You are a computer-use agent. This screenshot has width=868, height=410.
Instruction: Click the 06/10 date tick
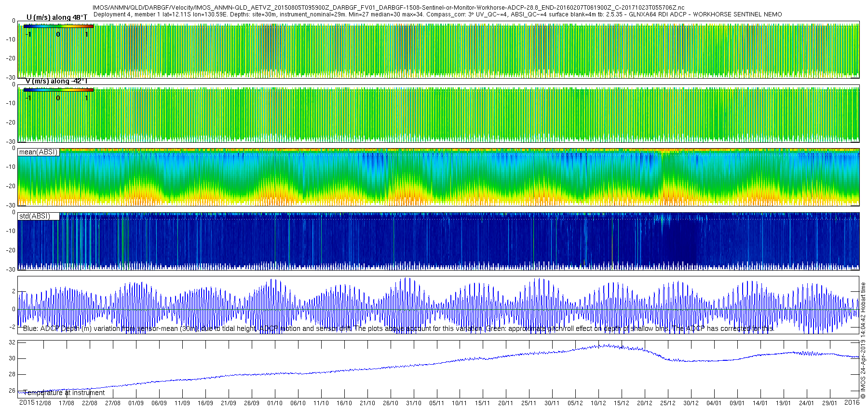[298, 403]
